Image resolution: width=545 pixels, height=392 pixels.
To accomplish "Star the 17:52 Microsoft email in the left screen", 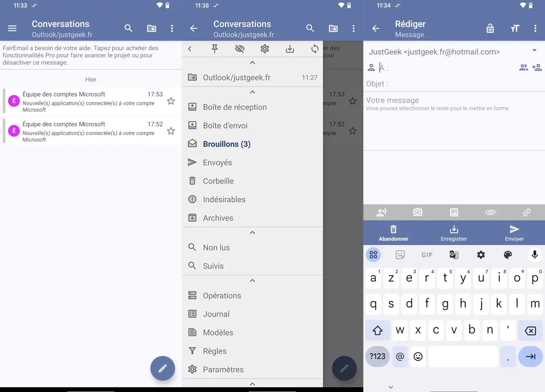I will coord(171,131).
